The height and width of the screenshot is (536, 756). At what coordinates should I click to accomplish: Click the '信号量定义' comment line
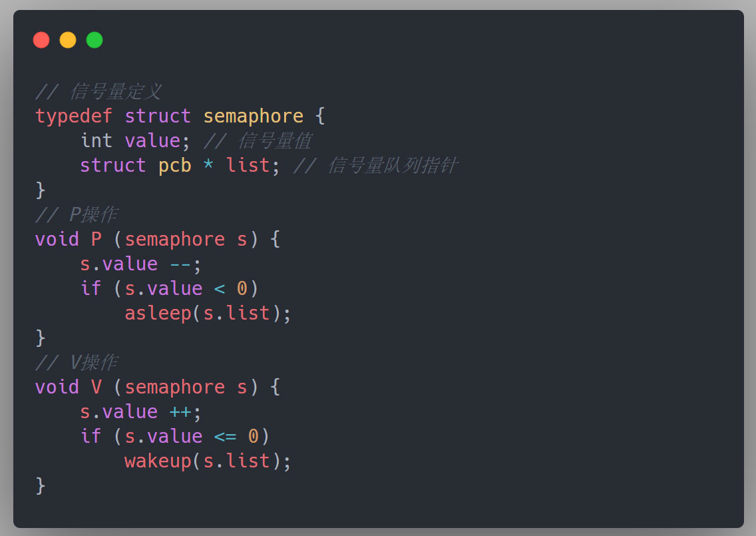coord(98,92)
